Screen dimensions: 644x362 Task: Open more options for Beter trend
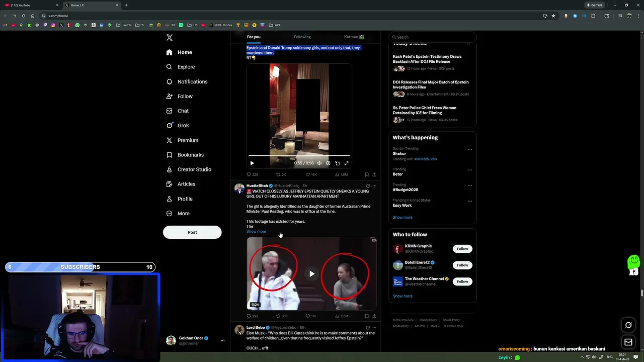coord(470,170)
